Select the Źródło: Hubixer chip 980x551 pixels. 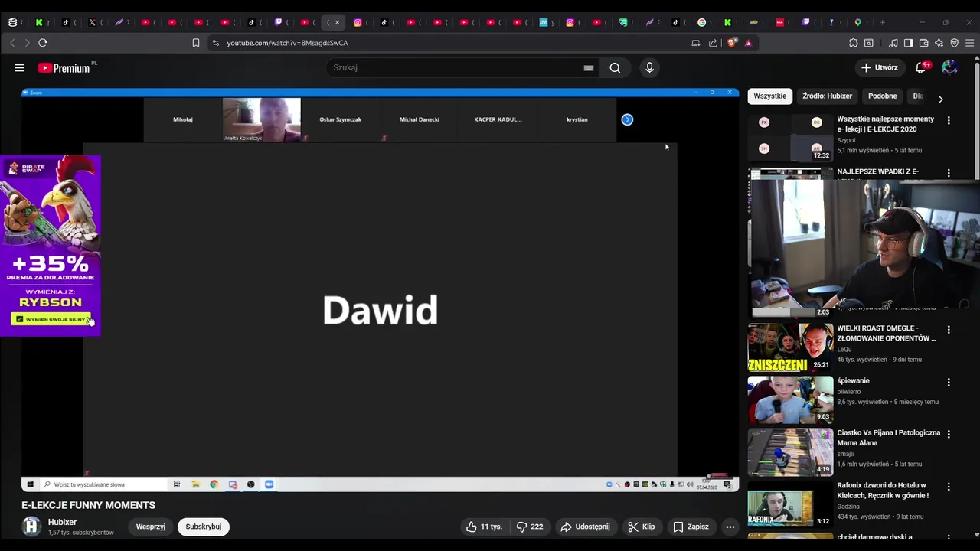[x=828, y=96]
